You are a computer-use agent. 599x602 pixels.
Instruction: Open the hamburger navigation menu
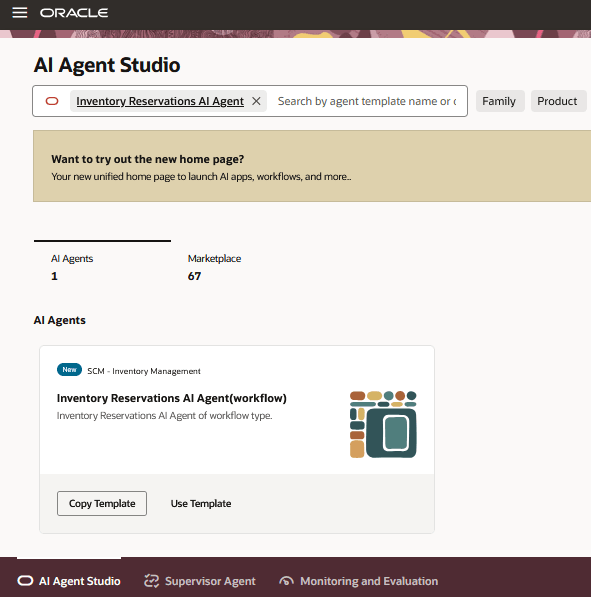(x=20, y=13)
